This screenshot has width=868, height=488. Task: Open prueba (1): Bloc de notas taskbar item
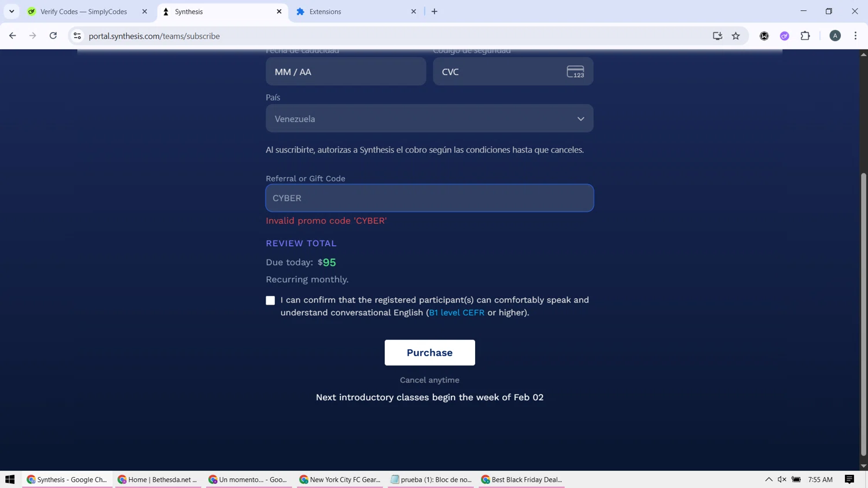click(x=431, y=479)
